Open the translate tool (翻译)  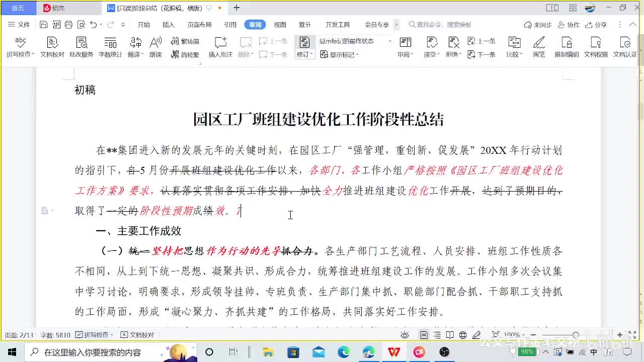[x=135, y=47]
